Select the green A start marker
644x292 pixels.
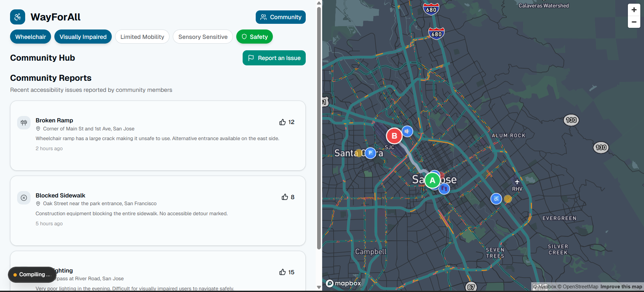click(433, 180)
